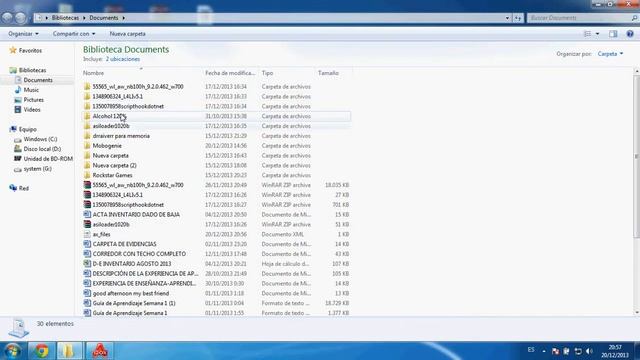Screen dimensions: 640x360
Task: Click the ES language indicator in tray
Action: pyautogui.click(x=531, y=350)
